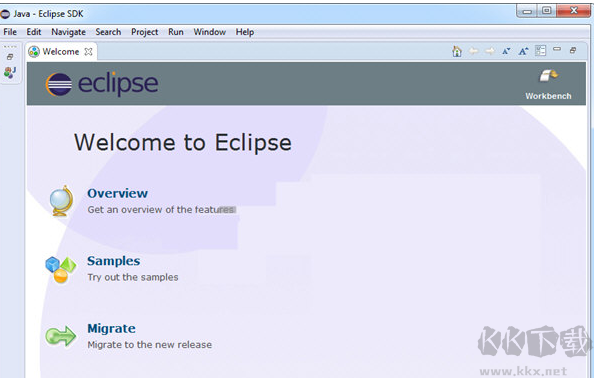Click the Eclipse logo

point(102,84)
